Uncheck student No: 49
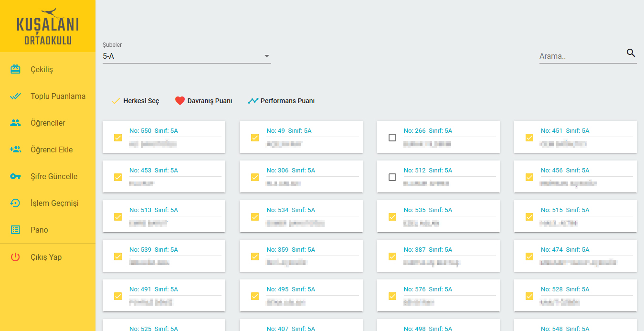This screenshot has width=644, height=331. pos(255,138)
